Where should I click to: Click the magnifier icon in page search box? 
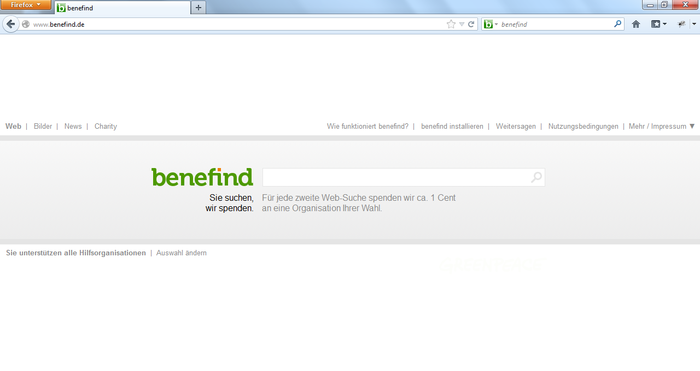click(537, 177)
